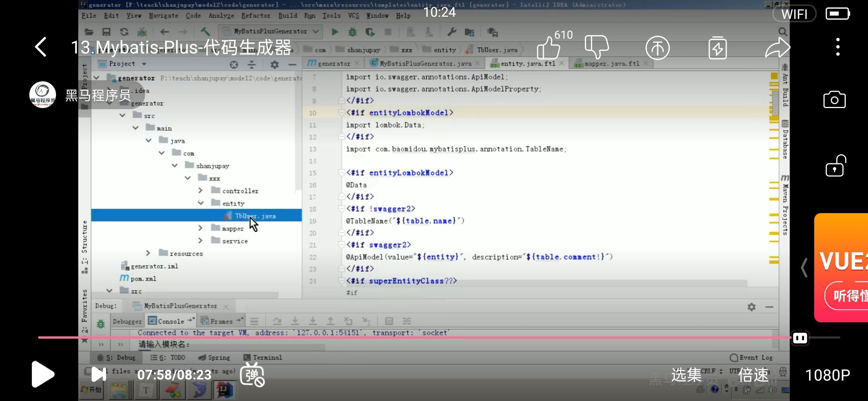The width and height of the screenshot is (868, 401).
Task: Run with coverage icon
Action: tap(370, 32)
